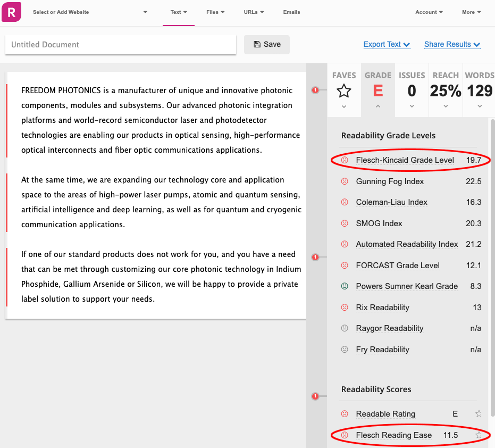Open the Select or Add Website dropdown
This screenshot has width=495, height=448.
[90, 12]
